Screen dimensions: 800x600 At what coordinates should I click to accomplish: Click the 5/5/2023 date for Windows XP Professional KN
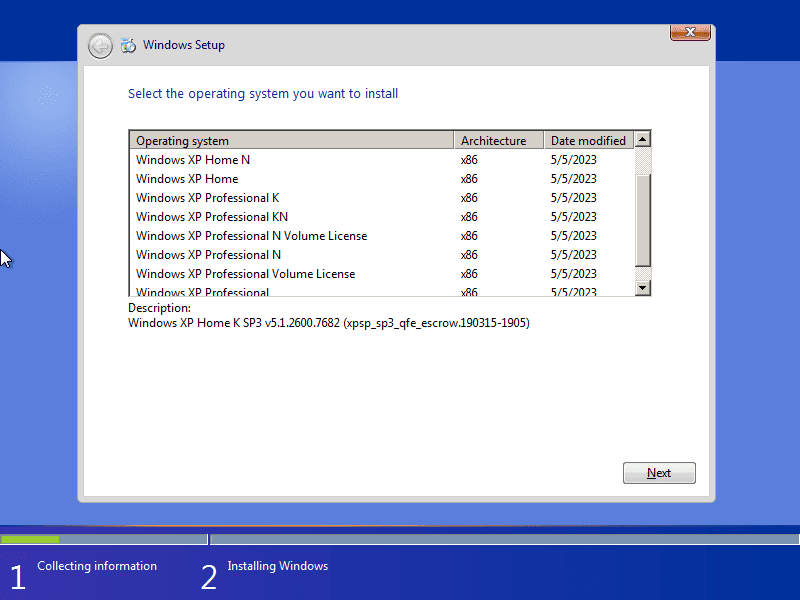pos(573,216)
